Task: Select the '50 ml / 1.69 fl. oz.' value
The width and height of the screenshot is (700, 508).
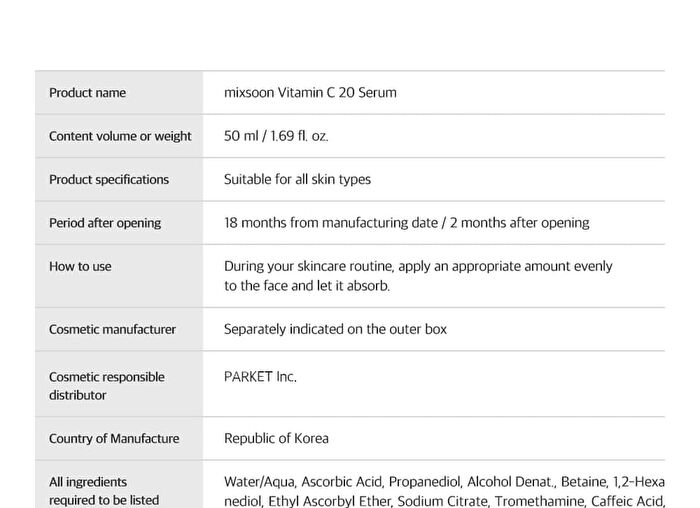Action: pyautogui.click(x=276, y=136)
